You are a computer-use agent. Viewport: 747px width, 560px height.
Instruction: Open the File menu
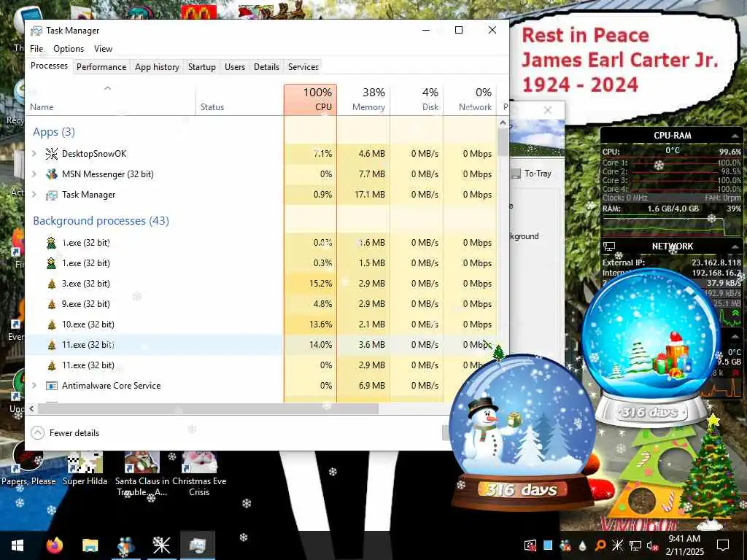click(x=36, y=49)
